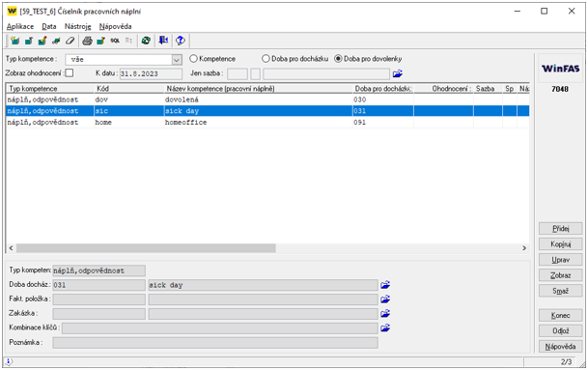Click the 091 value in the homeoffice row
This screenshot has height=370, width=588.
pyautogui.click(x=359, y=123)
